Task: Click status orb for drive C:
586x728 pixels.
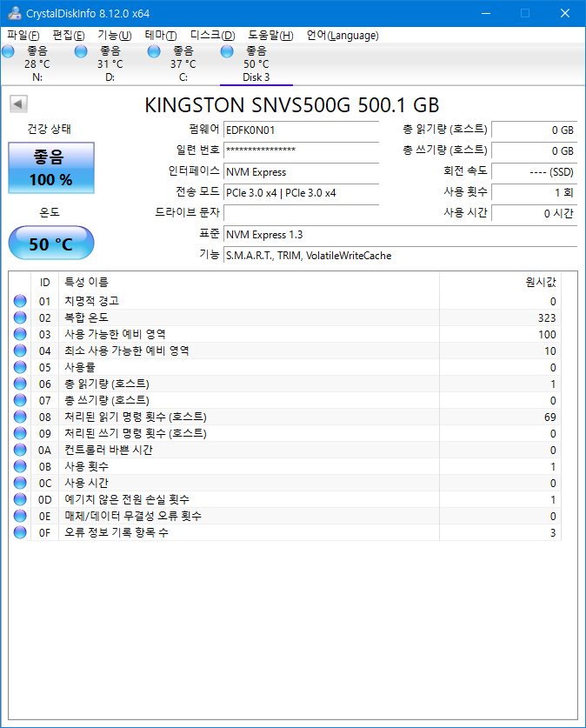Action: pos(154,51)
